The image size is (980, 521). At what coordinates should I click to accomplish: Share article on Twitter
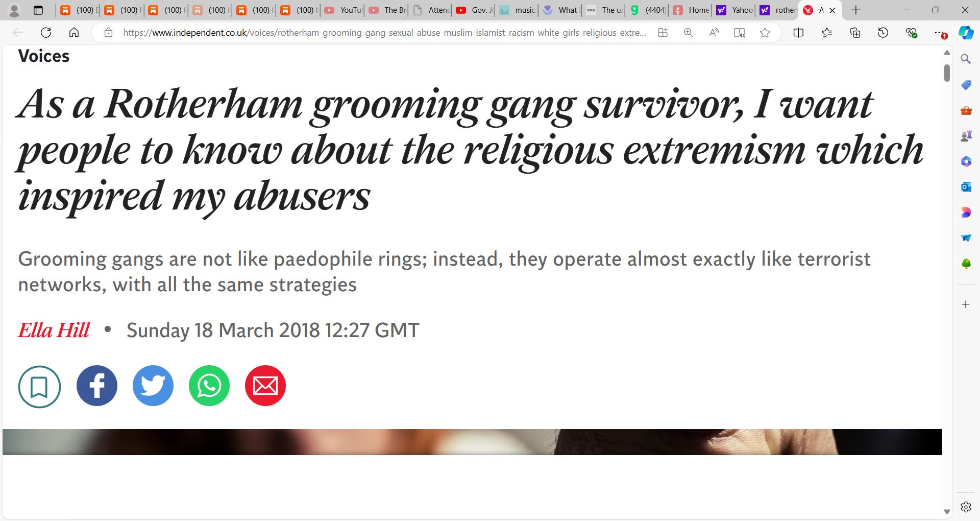coord(153,386)
